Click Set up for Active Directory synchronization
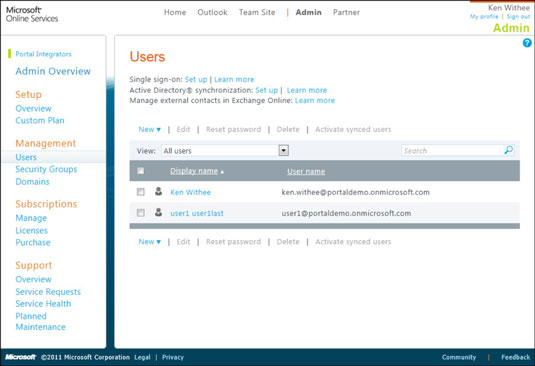Image resolution: width=535 pixels, height=366 pixels. (266, 90)
